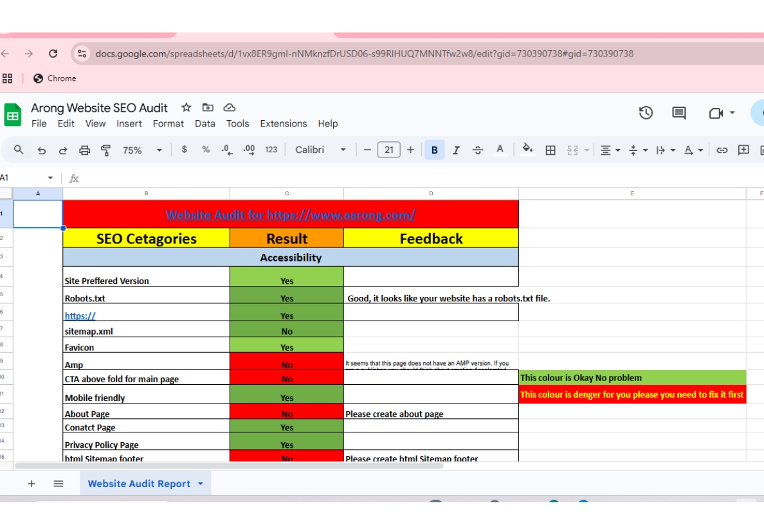The width and height of the screenshot is (764, 532).
Task: Click the percent format icon
Action: [x=205, y=150]
